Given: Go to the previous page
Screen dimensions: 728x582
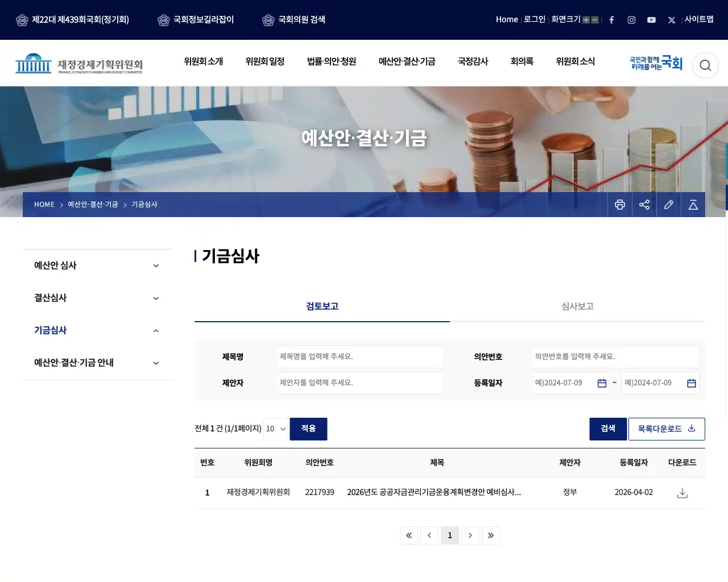Looking at the screenshot, I should coord(429,535).
